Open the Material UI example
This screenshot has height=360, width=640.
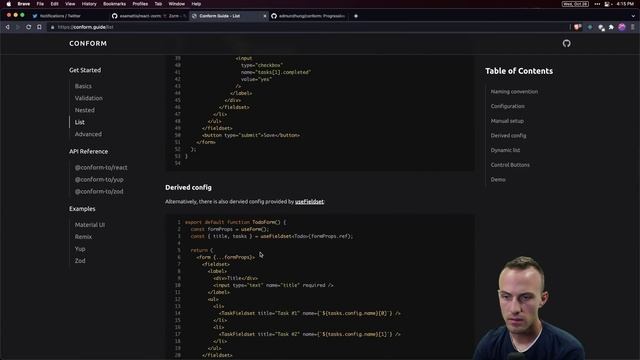(89, 225)
